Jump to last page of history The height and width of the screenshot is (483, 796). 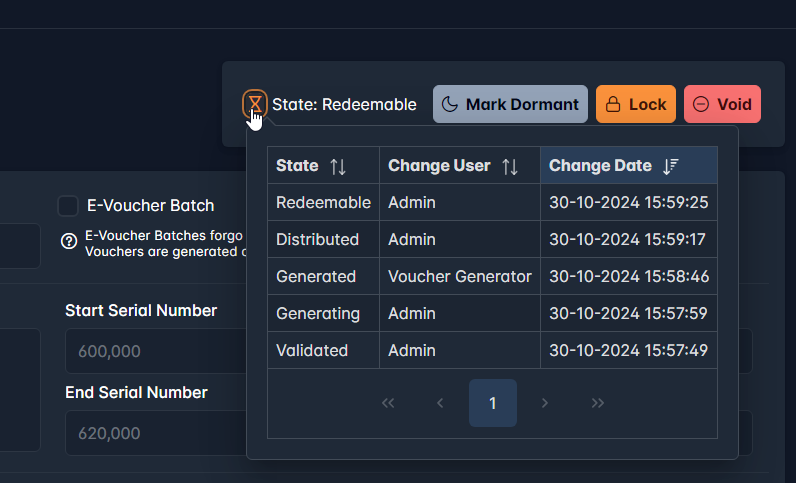click(598, 403)
